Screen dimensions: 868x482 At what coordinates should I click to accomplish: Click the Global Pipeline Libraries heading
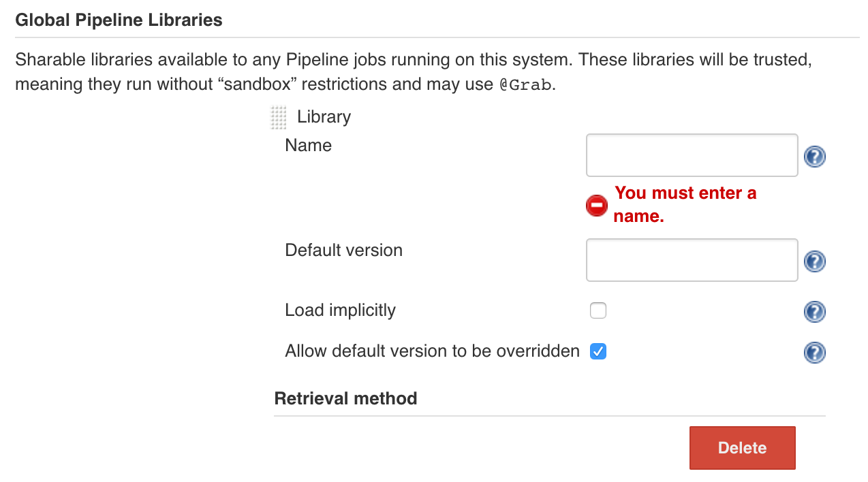point(119,20)
